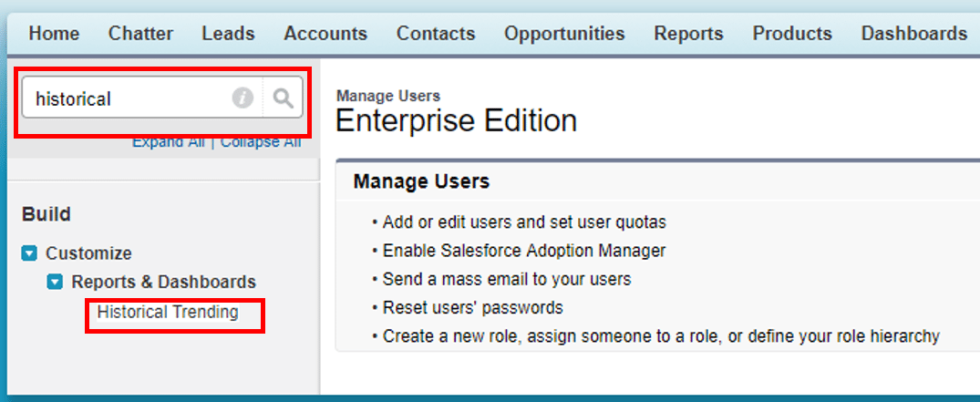980x402 pixels.
Task: Open the Reports tab
Action: pos(688,34)
